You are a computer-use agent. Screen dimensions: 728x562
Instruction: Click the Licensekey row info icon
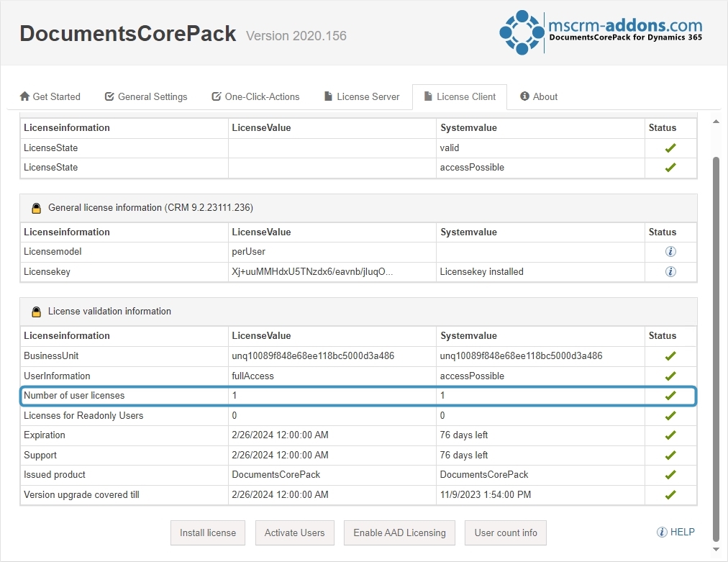[670, 272]
